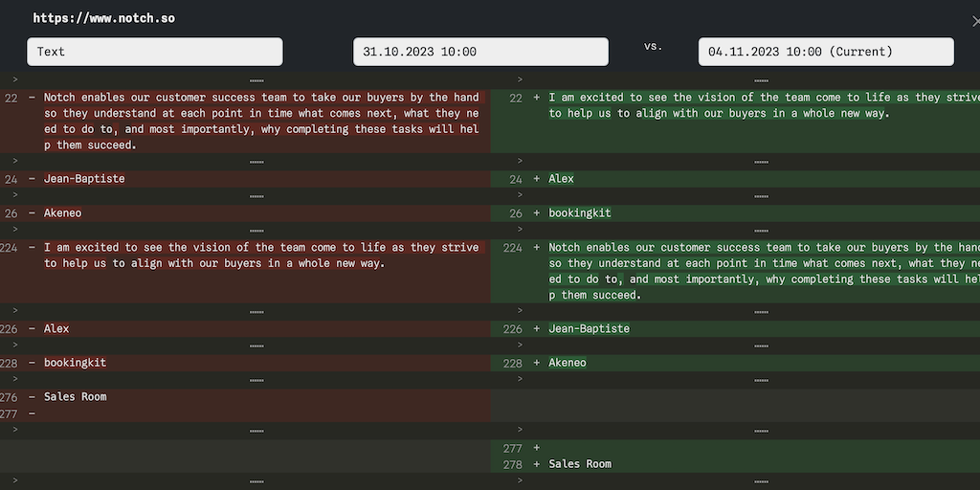Open the Text comparison mode dropdown
The width and height of the screenshot is (980, 490).
[x=154, y=52]
